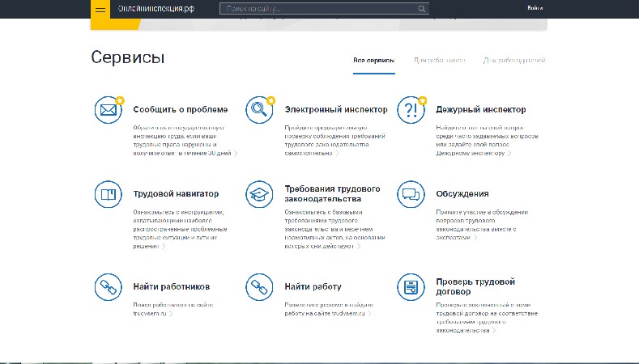The height and width of the screenshot is (364, 639).
Task: Click the Трудовой навигатор book icon
Action: click(x=107, y=194)
